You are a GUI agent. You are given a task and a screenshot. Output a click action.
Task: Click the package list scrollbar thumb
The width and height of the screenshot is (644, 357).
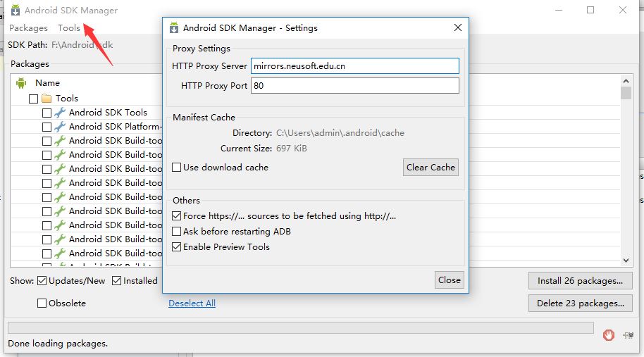(x=626, y=93)
